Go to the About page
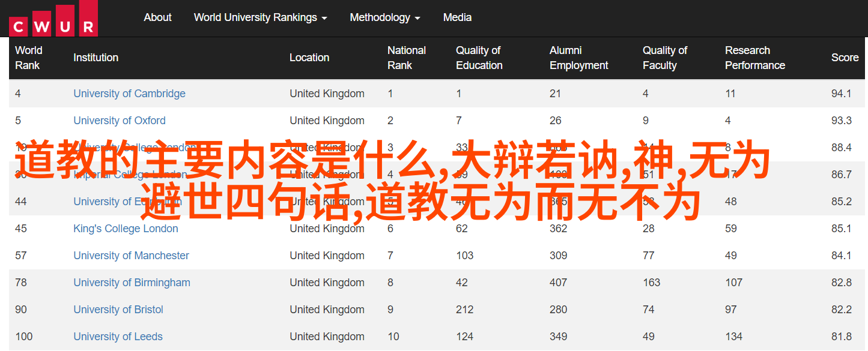 tap(157, 17)
